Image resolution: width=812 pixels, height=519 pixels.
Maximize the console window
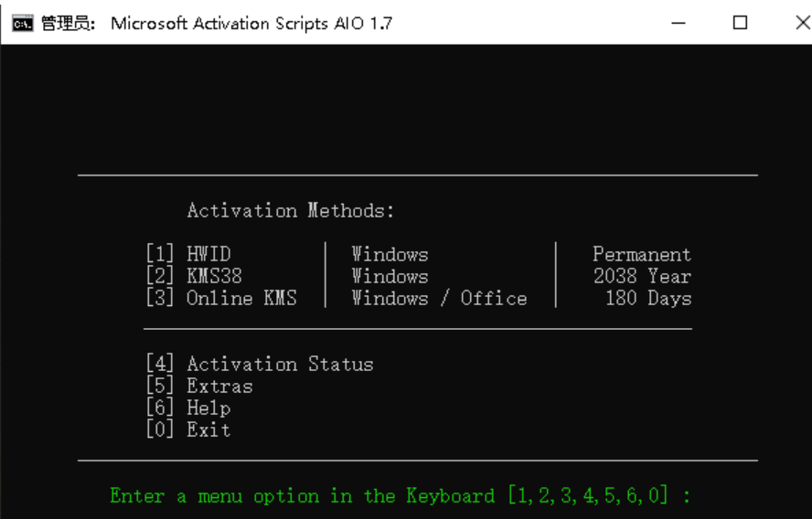[x=741, y=23]
